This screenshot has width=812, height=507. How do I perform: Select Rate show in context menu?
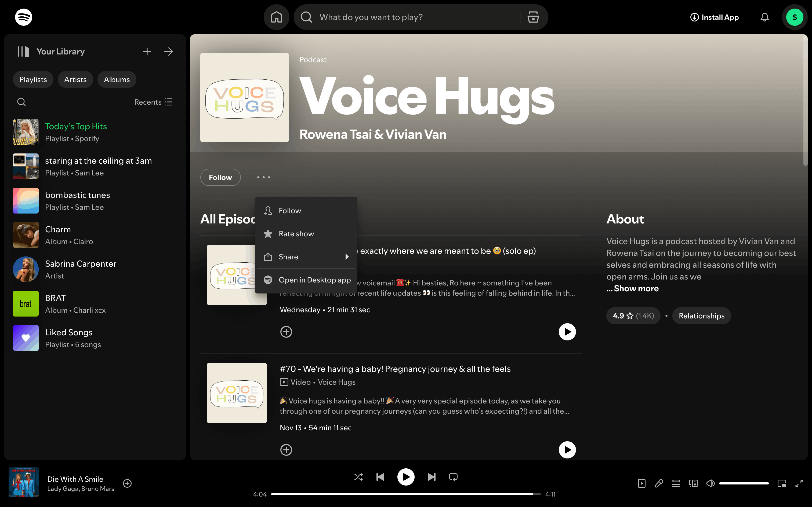coord(296,234)
